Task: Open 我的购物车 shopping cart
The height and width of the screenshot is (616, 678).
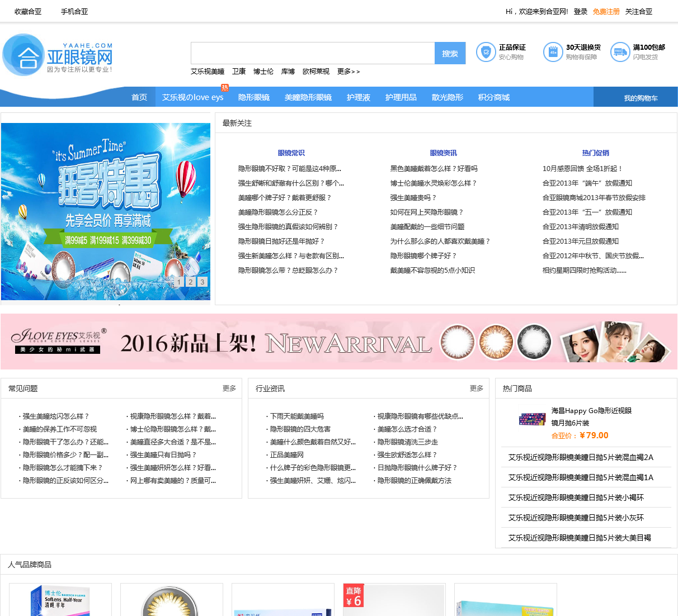Action: pyautogui.click(x=635, y=97)
